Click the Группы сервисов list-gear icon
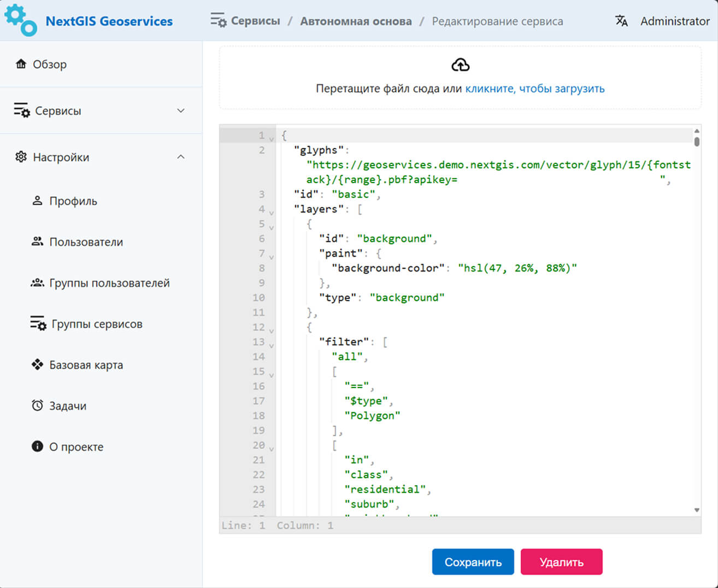Image resolution: width=718 pixels, height=588 pixels. point(38,324)
